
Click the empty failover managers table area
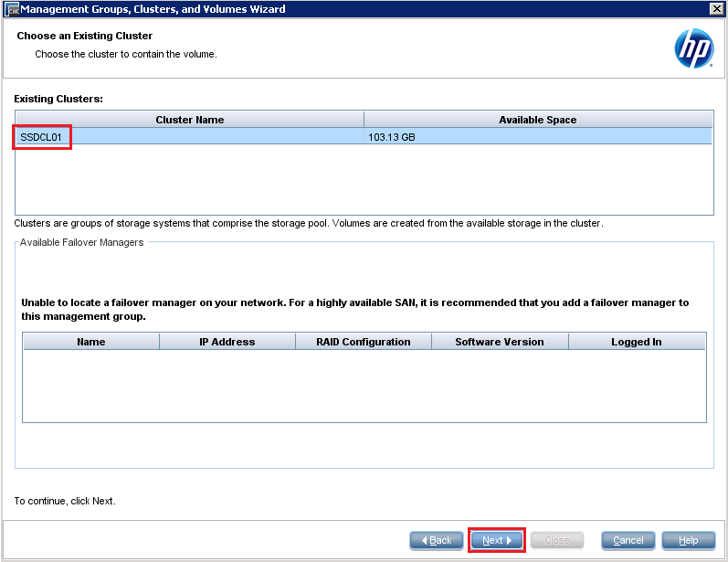click(364, 386)
